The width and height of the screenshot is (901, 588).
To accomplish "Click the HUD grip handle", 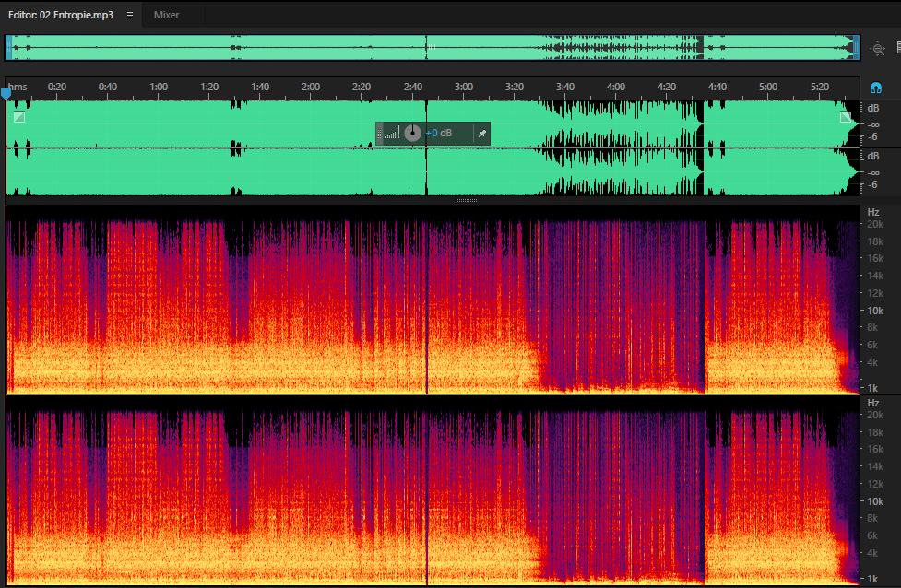I will [379, 134].
